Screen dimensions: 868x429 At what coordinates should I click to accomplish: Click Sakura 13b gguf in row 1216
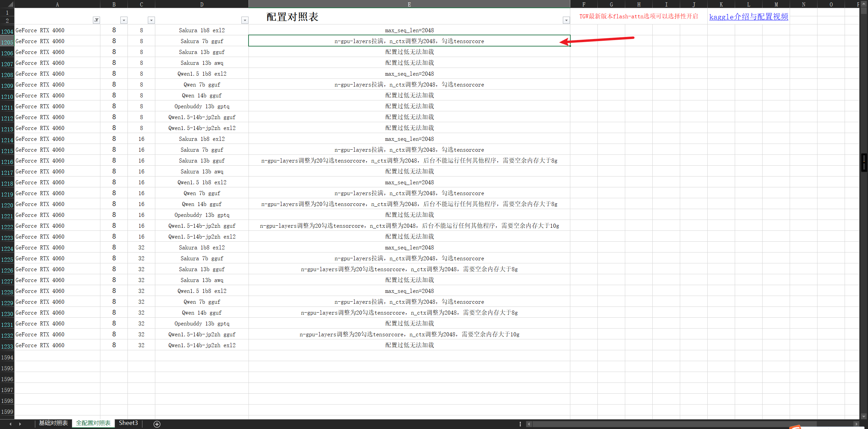[x=202, y=161]
